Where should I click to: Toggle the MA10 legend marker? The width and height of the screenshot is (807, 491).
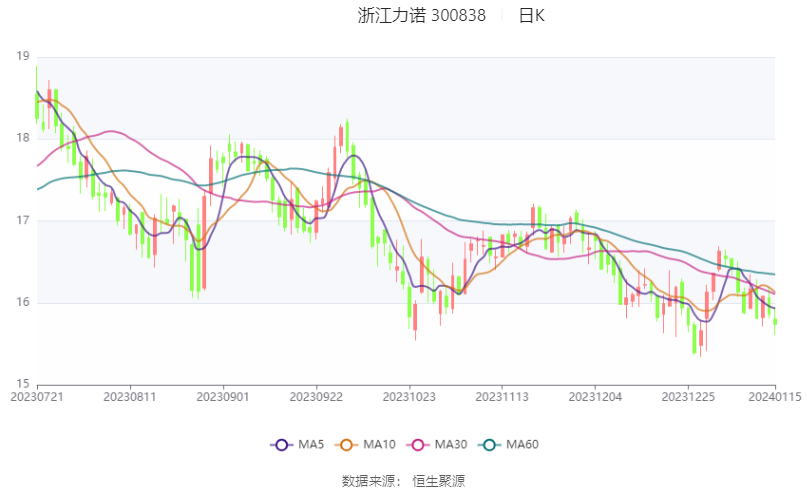click(346, 445)
